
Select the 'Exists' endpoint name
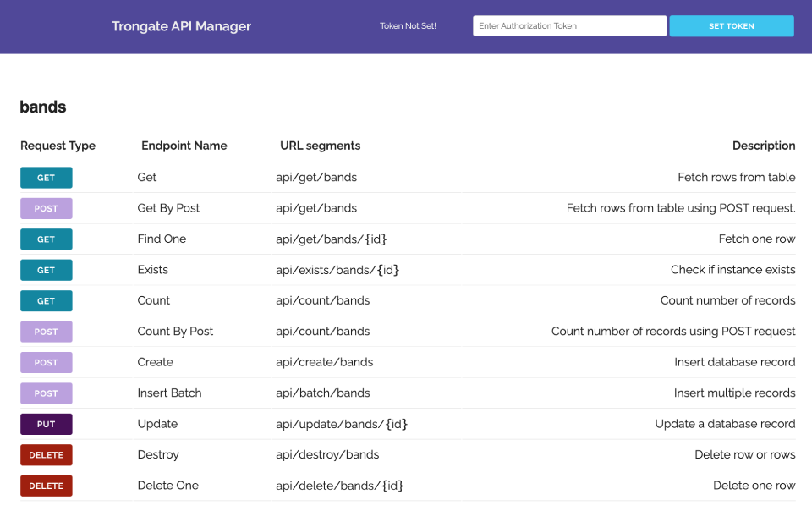153,270
